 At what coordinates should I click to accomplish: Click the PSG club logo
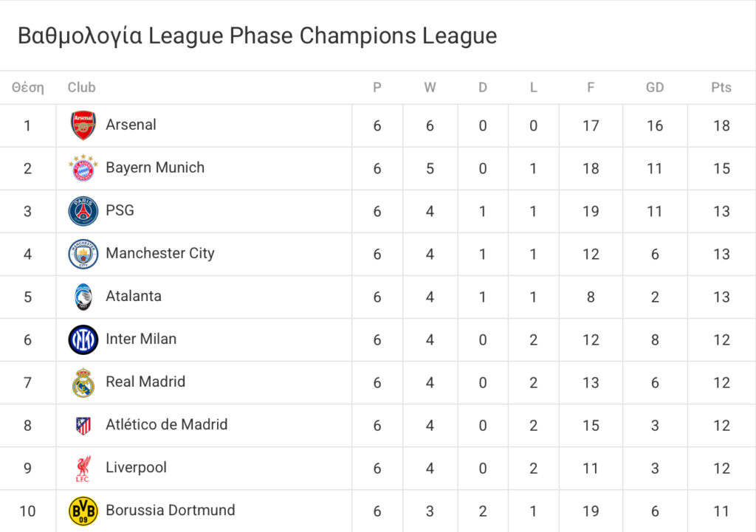point(83,211)
